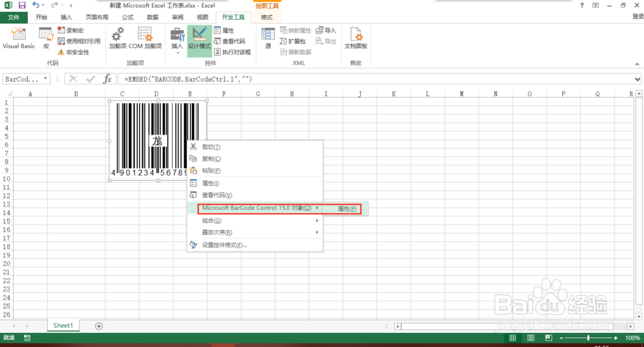
Task: Switch to the 格式 drawing tools tab
Action: [x=267, y=17]
